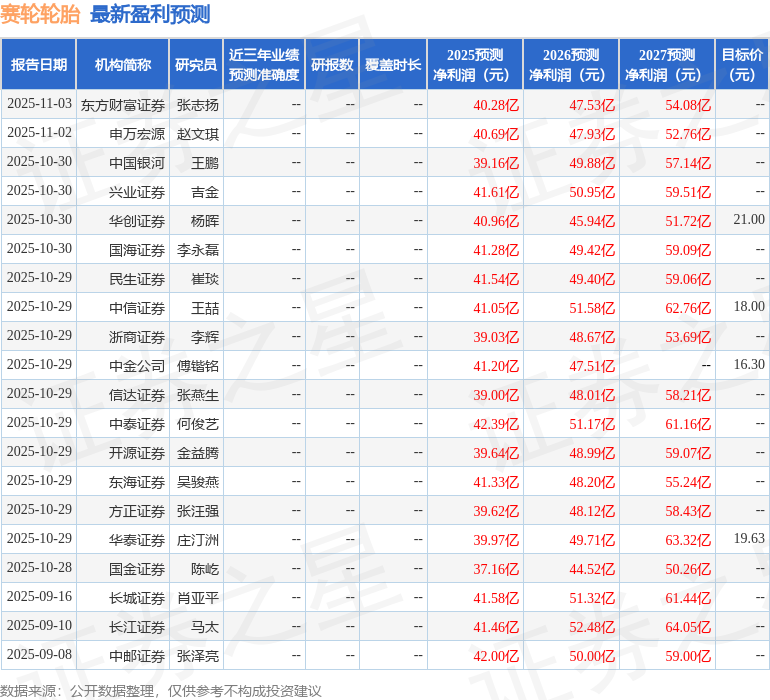The image size is (770, 700).
Task: Open the 东方财富证券 institution row
Action: click(123, 104)
